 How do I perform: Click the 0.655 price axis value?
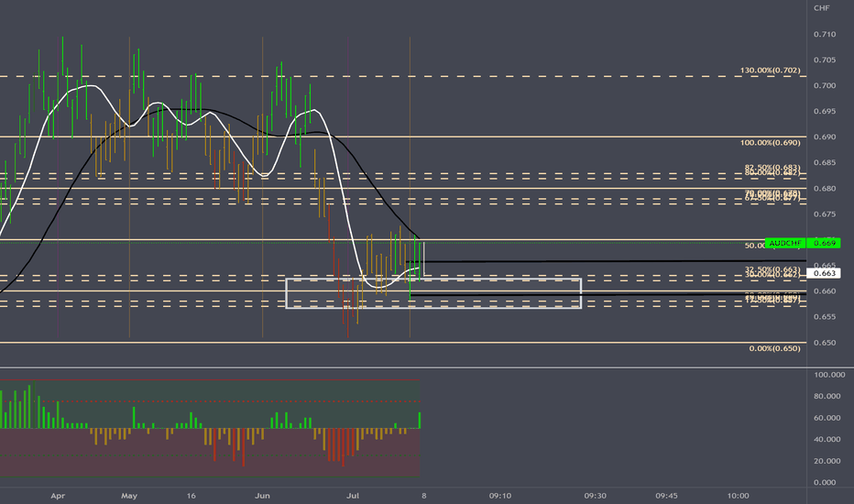point(825,316)
